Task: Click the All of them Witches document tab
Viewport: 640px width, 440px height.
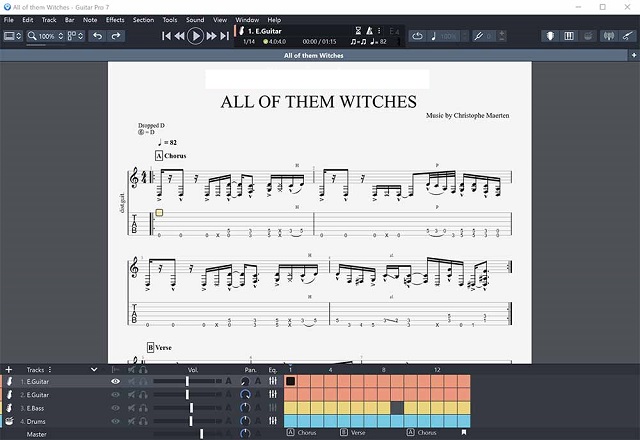Action: pyautogui.click(x=313, y=55)
